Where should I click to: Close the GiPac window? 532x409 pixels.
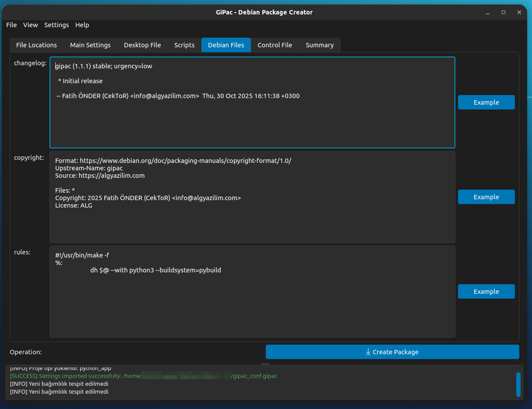click(x=519, y=12)
